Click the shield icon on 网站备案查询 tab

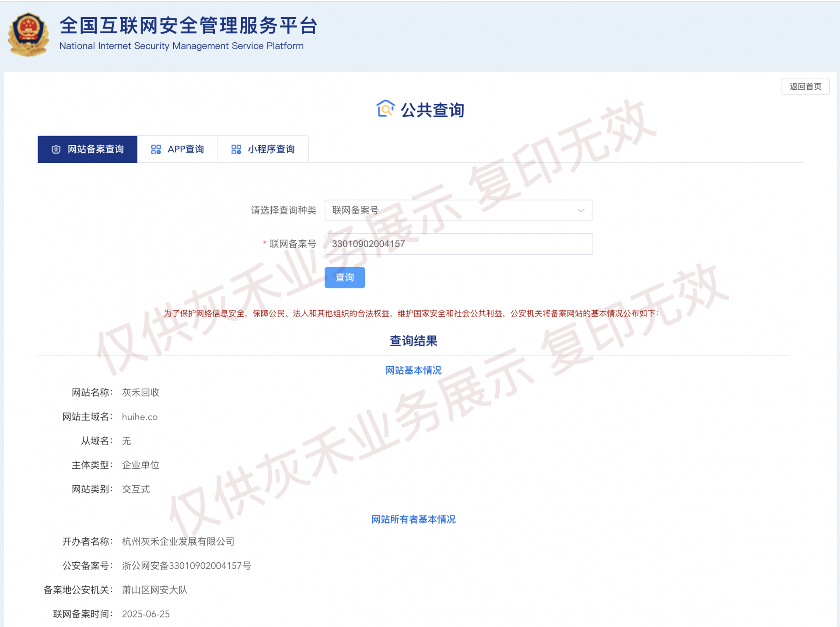[56, 150]
